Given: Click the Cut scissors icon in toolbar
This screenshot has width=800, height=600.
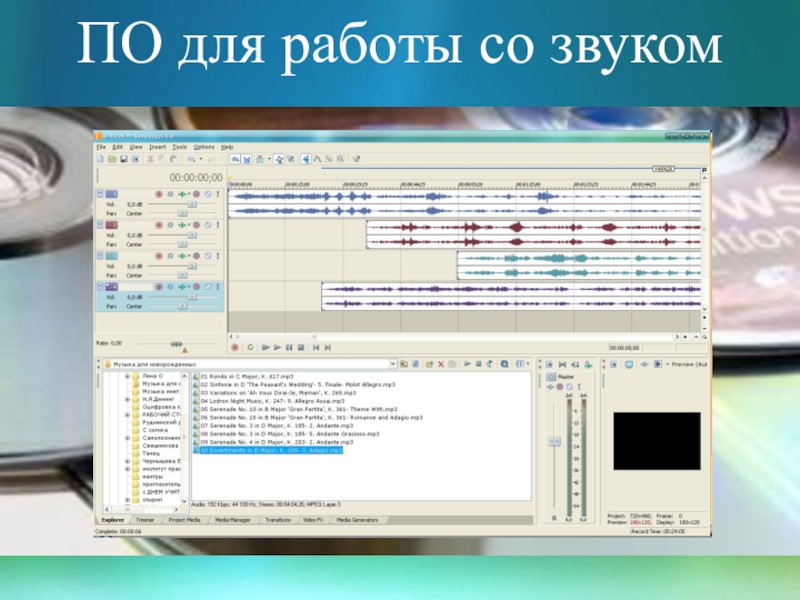Looking at the screenshot, I should tap(150, 158).
